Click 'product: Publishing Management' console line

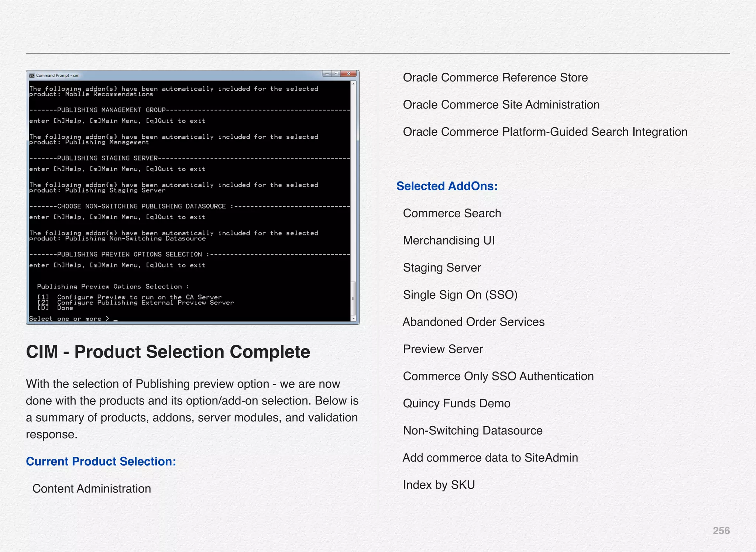[89, 142]
